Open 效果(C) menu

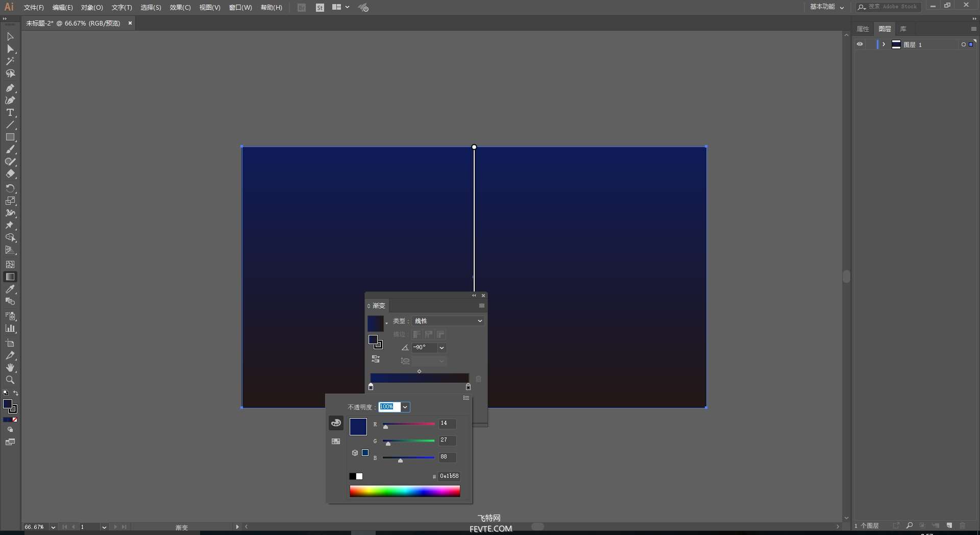pyautogui.click(x=180, y=8)
